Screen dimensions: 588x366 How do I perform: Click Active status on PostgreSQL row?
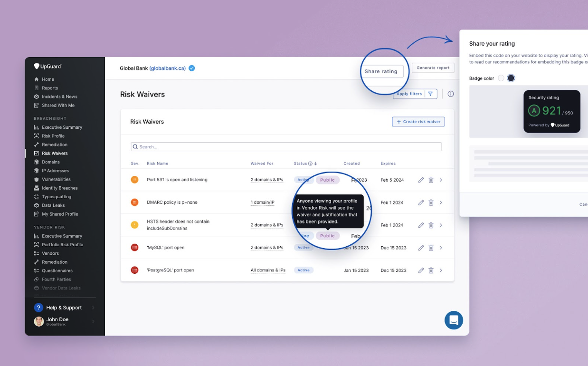pos(303,270)
